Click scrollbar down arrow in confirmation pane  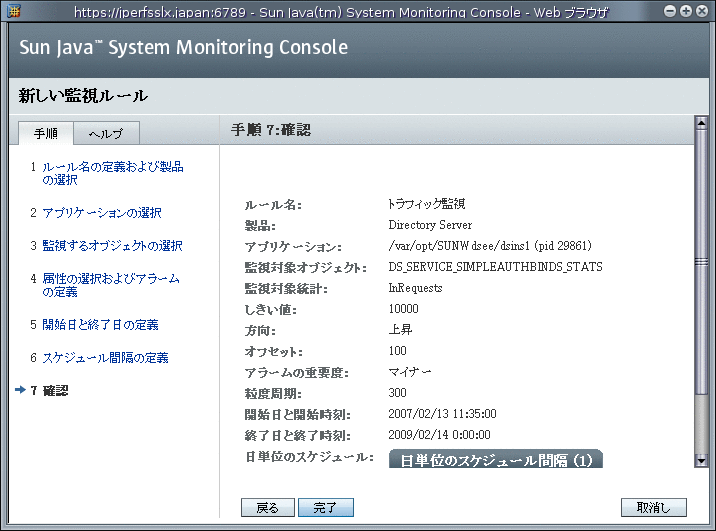[x=701, y=461]
